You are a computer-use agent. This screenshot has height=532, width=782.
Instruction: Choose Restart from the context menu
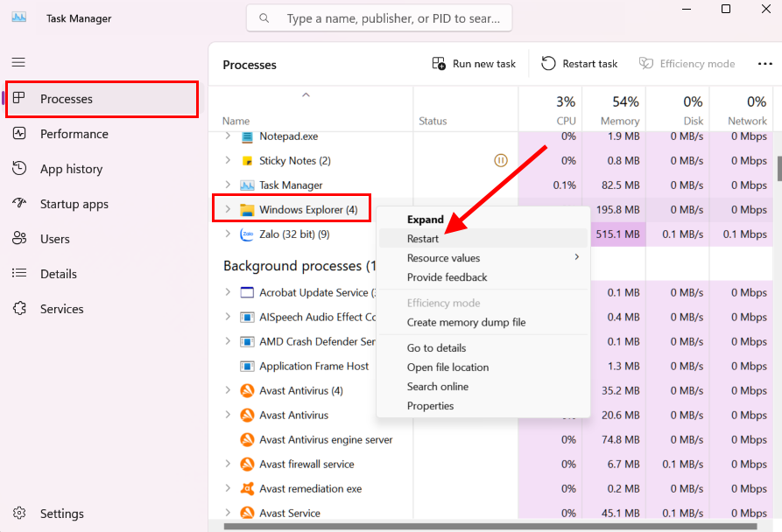[x=423, y=239]
